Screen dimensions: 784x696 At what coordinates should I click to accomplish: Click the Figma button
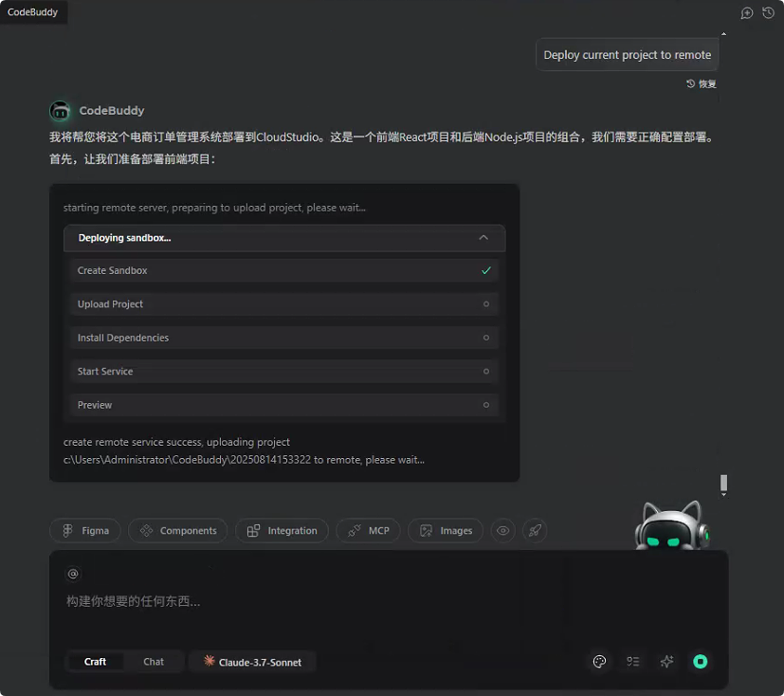tap(85, 530)
